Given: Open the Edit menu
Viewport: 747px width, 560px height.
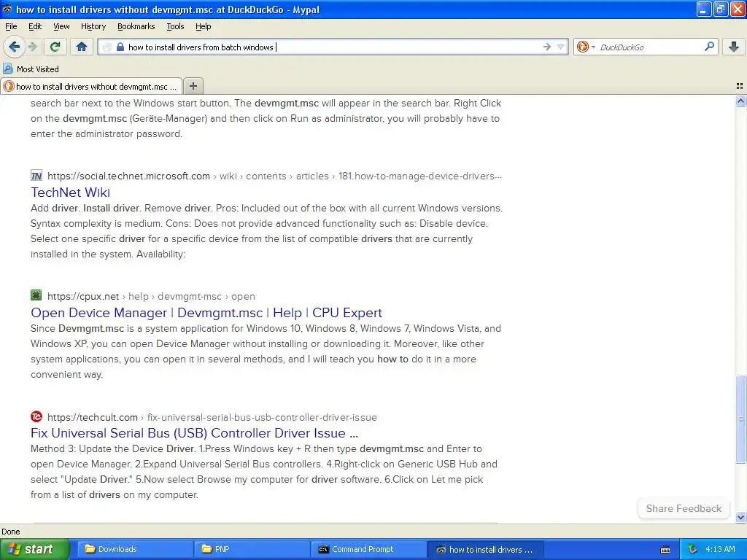Looking at the screenshot, I should (35, 26).
